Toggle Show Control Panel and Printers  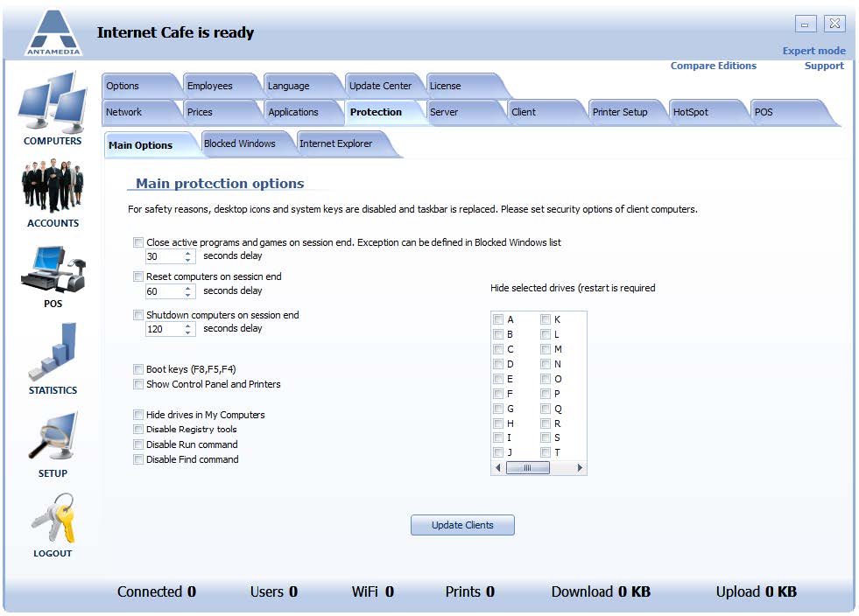(x=138, y=384)
